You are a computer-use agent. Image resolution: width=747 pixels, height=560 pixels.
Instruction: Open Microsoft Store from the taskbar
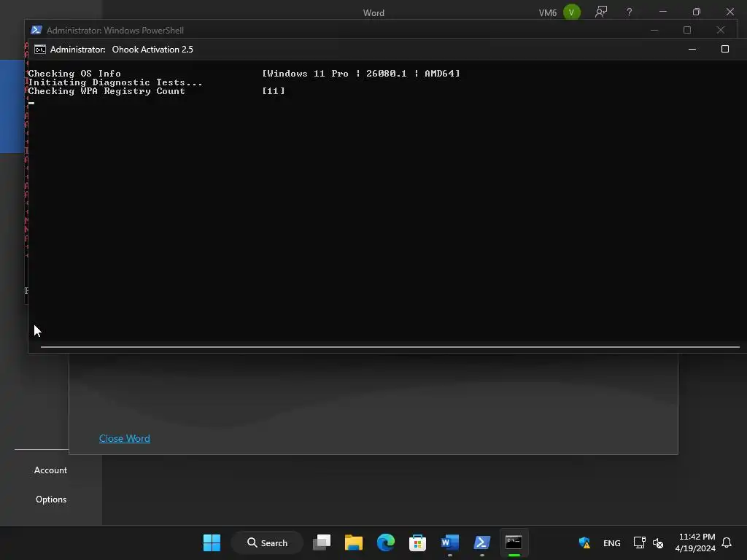click(417, 542)
